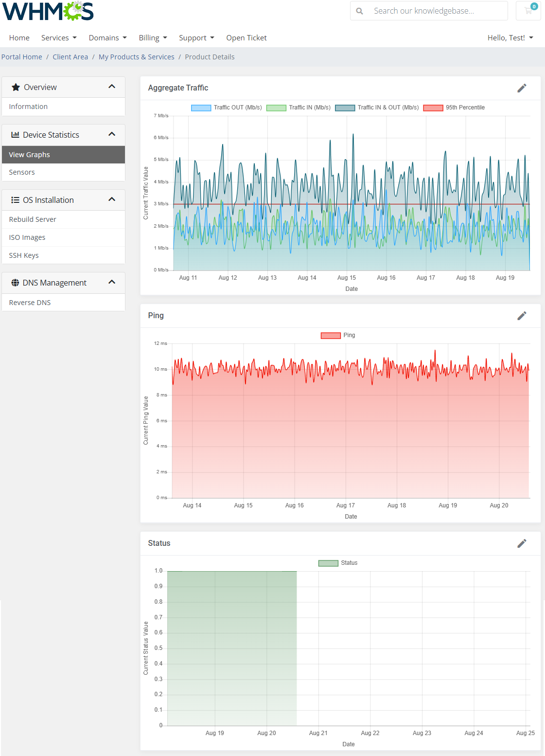This screenshot has height=756, width=545.
Task: Click the Ping graph edit pencil icon
Action: point(522,316)
